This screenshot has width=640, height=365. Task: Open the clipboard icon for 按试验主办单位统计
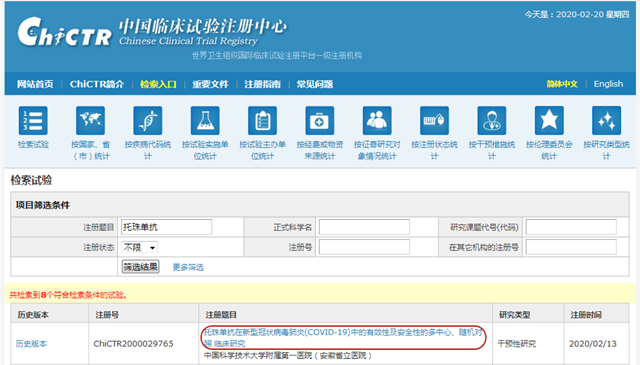[262, 120]
